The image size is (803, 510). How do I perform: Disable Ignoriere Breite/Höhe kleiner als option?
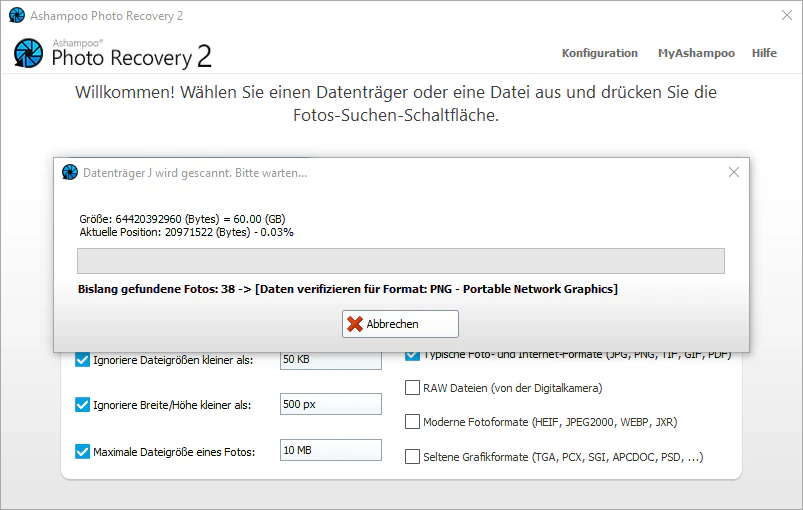pyautogui.click(x=82, y=405)
